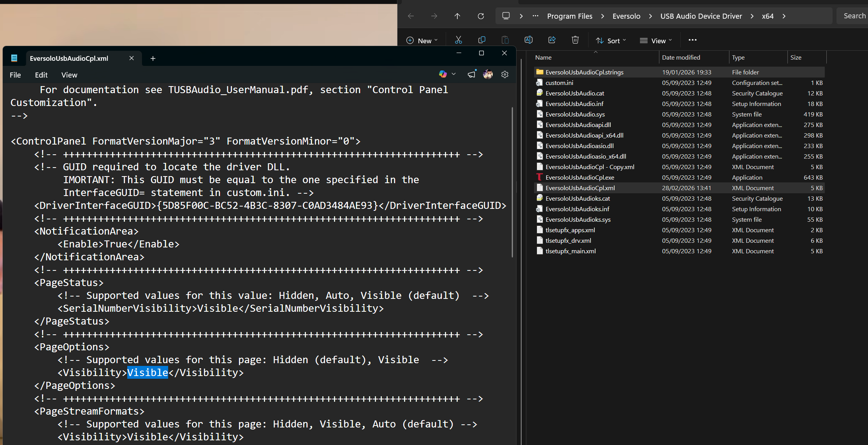Click the Delete trash icon in Explorer
This screenshot has width=868, height=445.
click(575, 40)
